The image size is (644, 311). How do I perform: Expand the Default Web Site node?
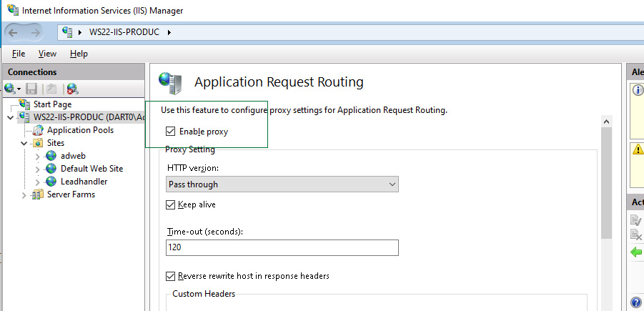point(38,169)
